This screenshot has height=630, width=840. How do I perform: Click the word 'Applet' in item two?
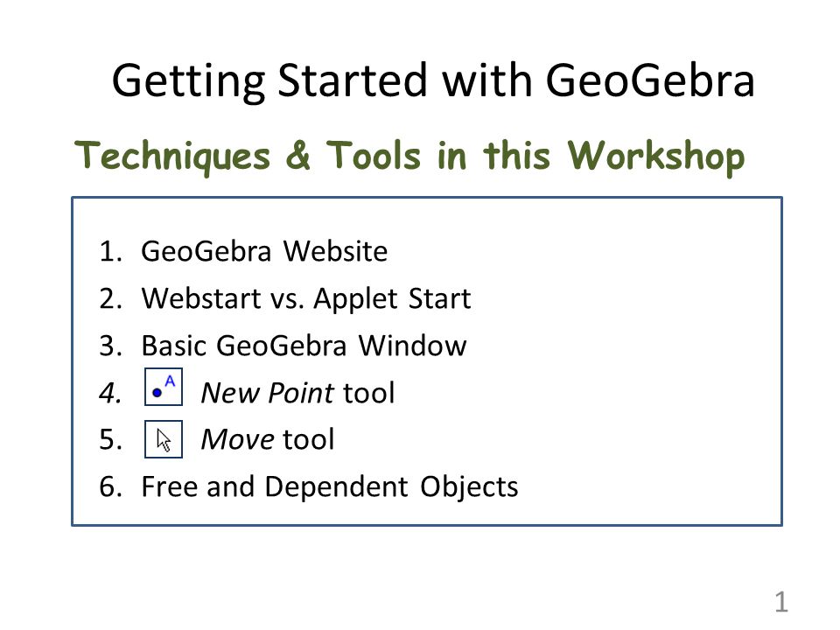point(355,299)
